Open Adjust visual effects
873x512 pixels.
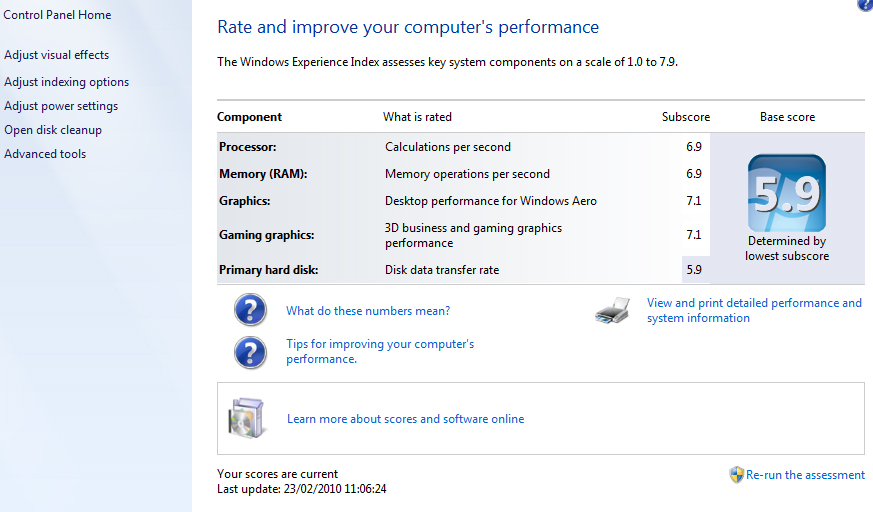[x=57, y=55]
